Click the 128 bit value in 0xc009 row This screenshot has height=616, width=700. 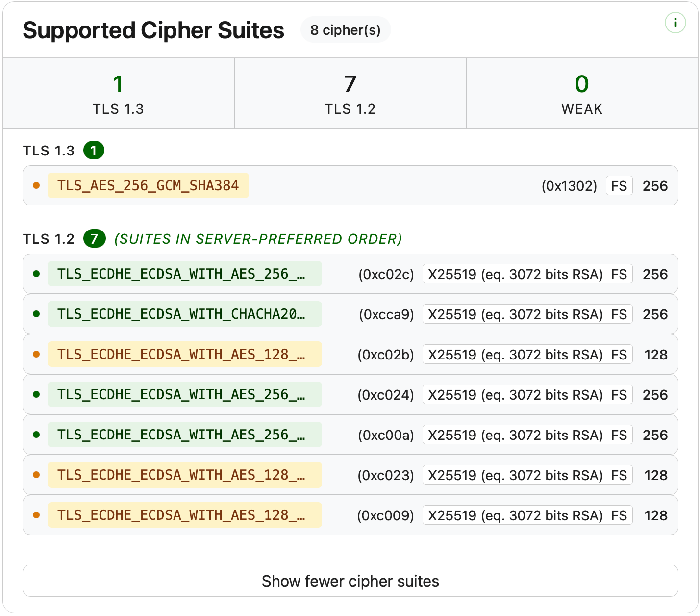pyautogui.click(x=656, y=515)
